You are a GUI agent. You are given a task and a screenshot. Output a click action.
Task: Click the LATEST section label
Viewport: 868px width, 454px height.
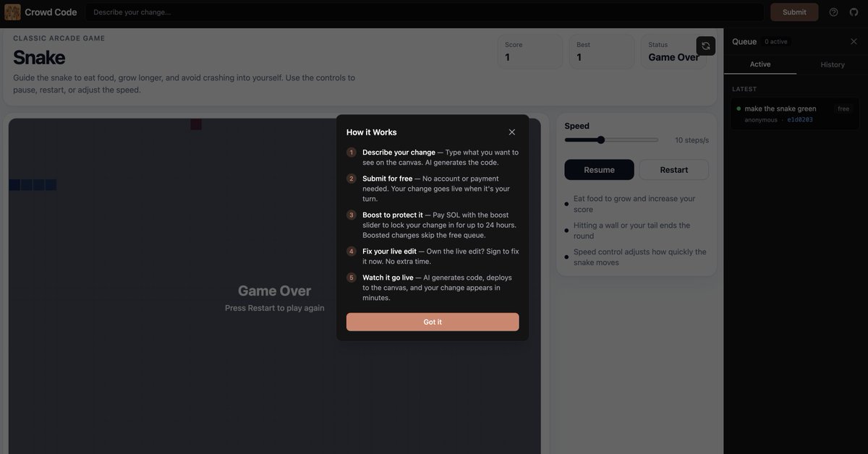point(744,89)
